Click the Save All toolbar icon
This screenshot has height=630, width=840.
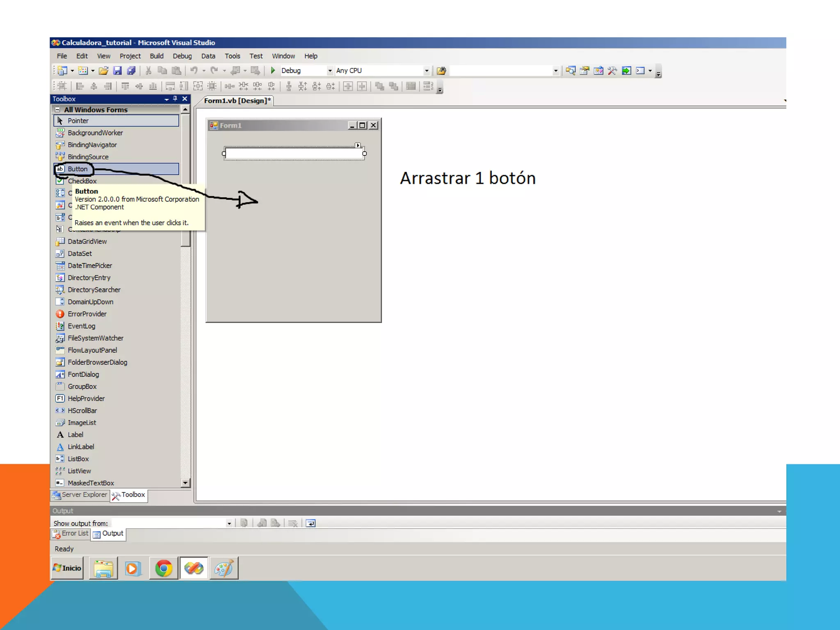[131, 71]
